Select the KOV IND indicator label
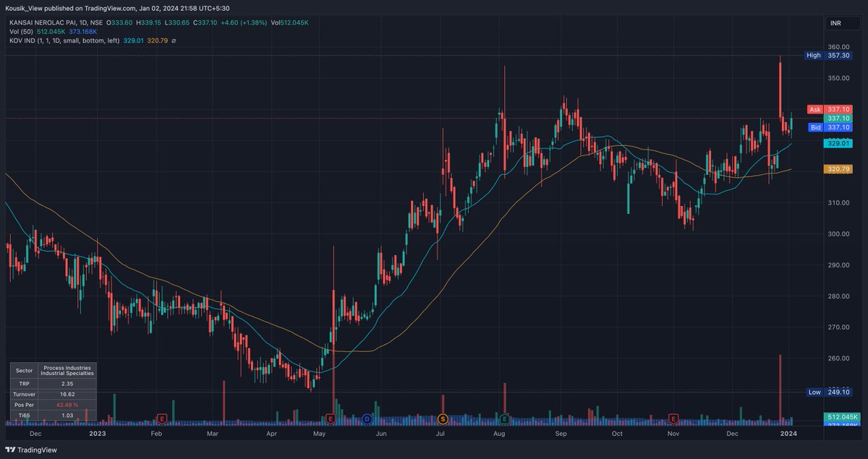 click(x=63, y=41)
